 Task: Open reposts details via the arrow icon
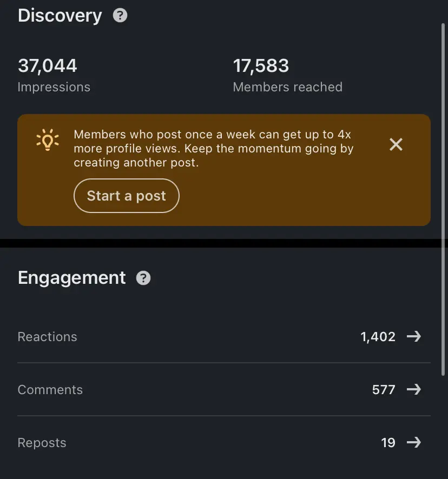pyautogui.click(x=414, y=442)
